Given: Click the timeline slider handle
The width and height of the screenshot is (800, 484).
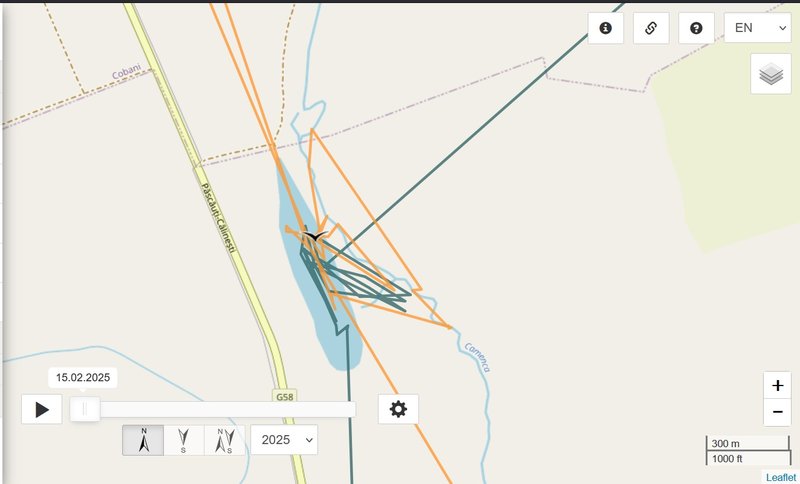Looking at the screenshot, I should 85,409.
